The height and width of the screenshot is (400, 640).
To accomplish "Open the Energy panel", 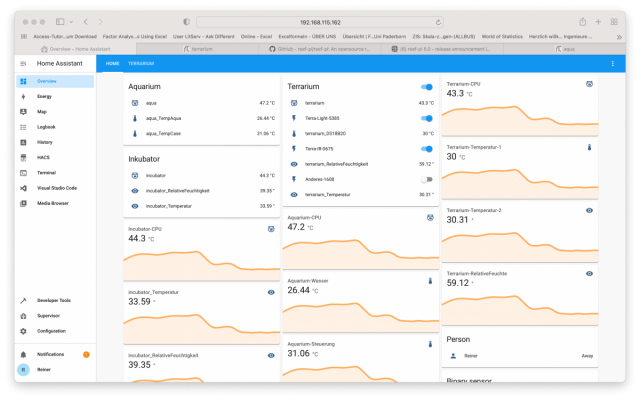I will click(55, 96).
